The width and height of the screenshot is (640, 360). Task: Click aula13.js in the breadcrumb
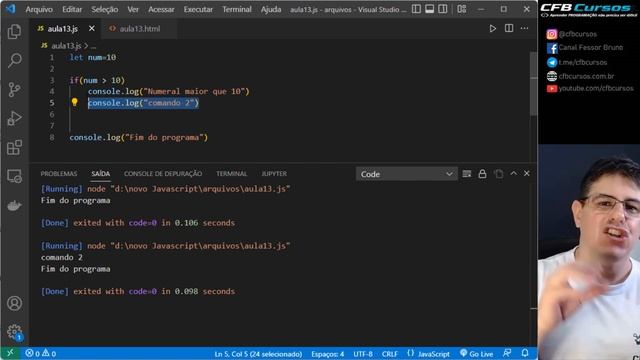(x=66, y=46)
